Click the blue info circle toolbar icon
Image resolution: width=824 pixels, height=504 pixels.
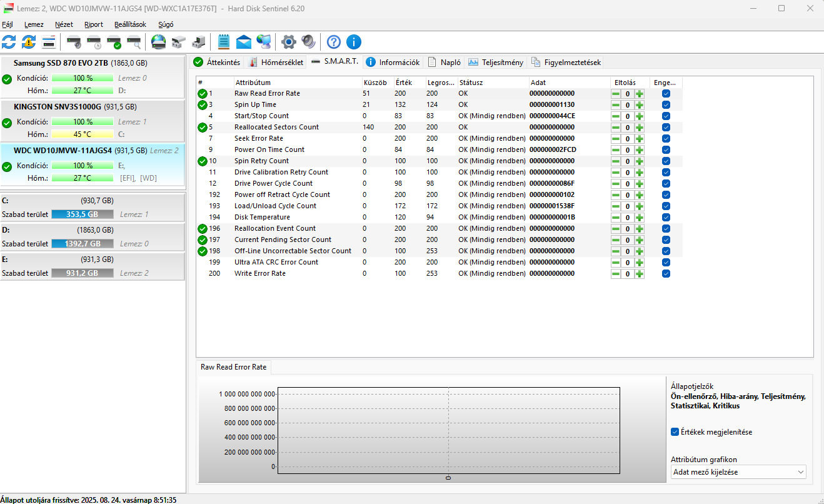pos(354,42)
